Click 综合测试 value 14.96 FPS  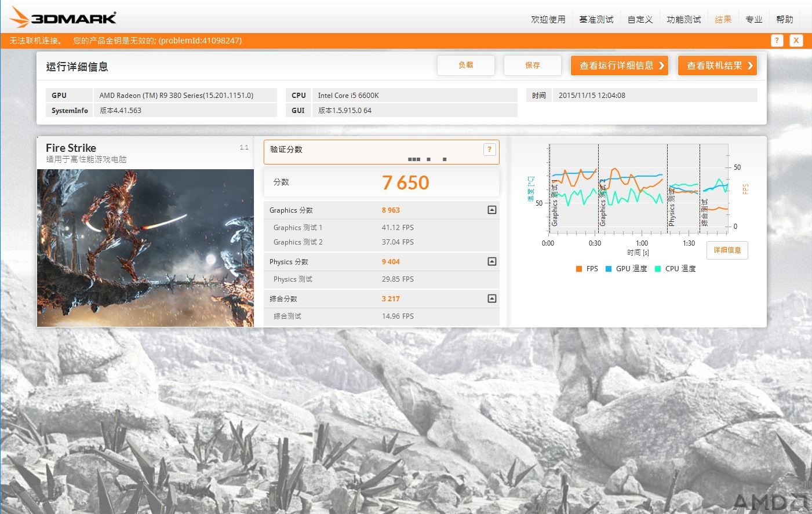coord(398,316)
